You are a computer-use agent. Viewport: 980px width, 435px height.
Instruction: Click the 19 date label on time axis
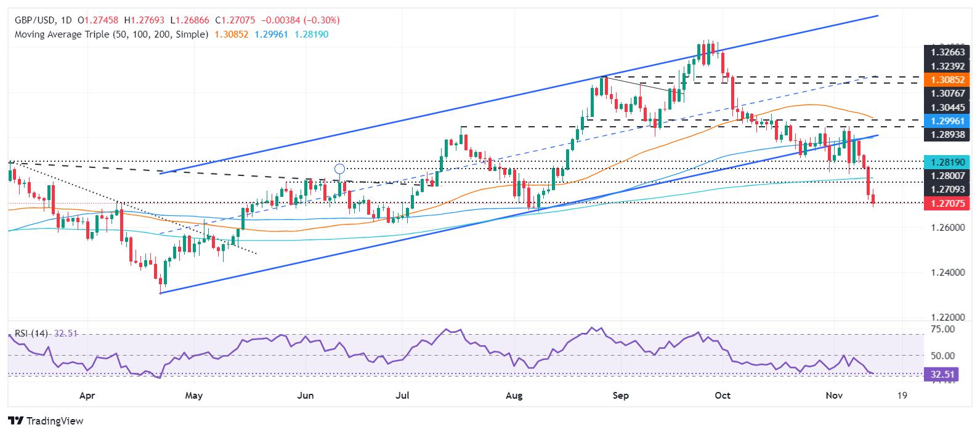(x=902, y=396)
